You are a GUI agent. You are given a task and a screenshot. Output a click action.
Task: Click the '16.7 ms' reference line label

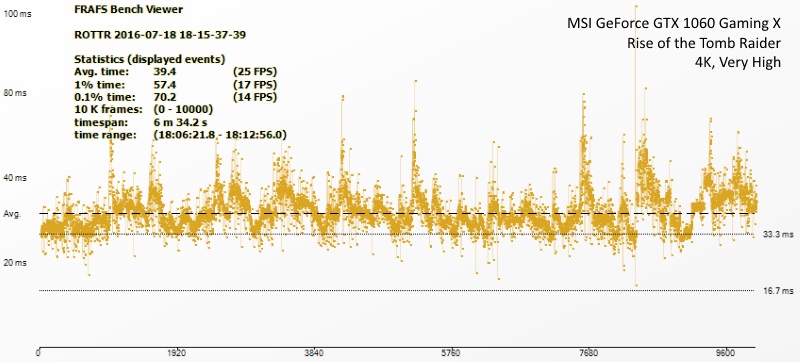[x=778, y=291]
